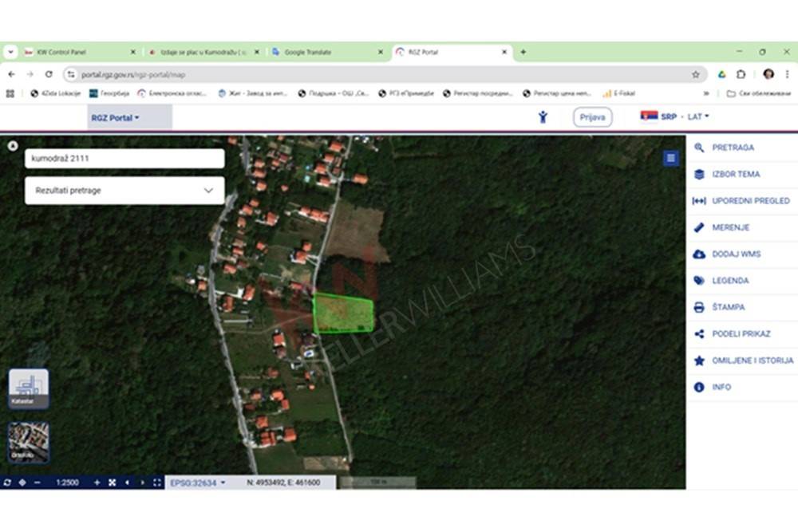Open the RGZ Portal dropdown menu
This screenshot has height=532, width=798.
[115, 117]
